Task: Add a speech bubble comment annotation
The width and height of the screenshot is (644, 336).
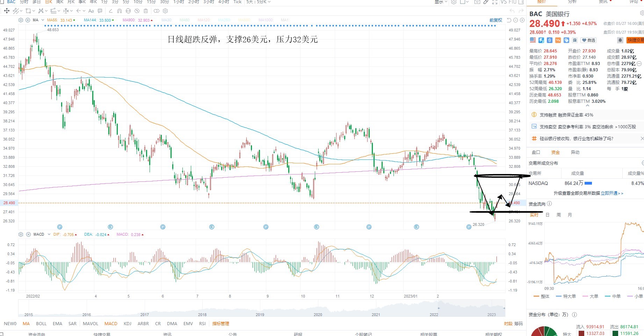Action: (x=100, y=11)
